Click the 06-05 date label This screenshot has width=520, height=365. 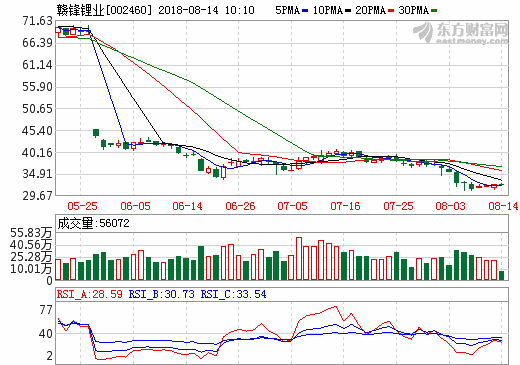pyautogui.click(x=135, y=206)
